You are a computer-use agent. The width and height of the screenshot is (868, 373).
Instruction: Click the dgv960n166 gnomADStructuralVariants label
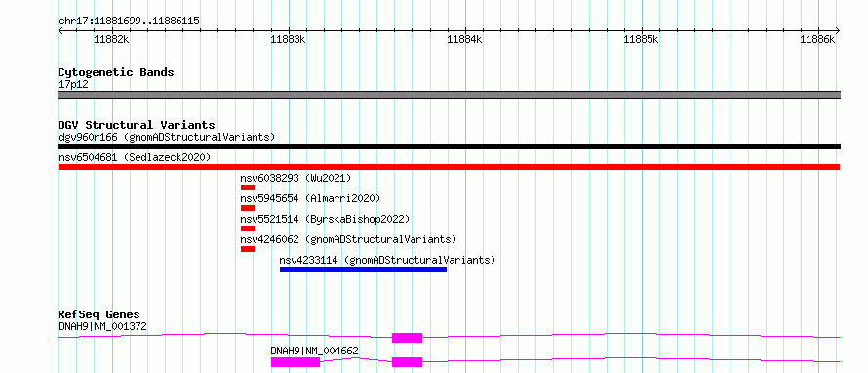[x=167, y=137]
